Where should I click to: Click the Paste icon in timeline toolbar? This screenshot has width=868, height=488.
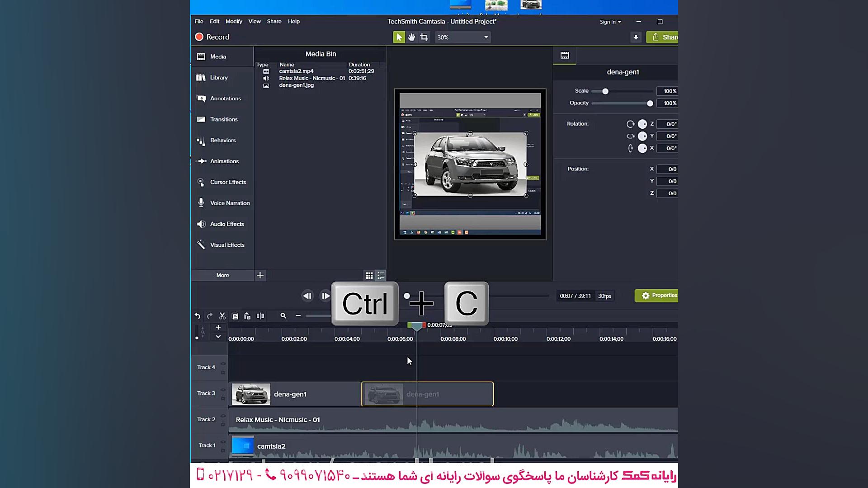(247, 316)
